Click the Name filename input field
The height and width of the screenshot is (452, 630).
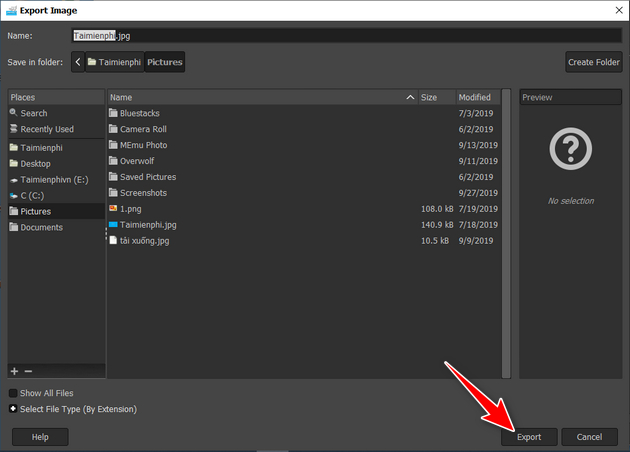347,36
